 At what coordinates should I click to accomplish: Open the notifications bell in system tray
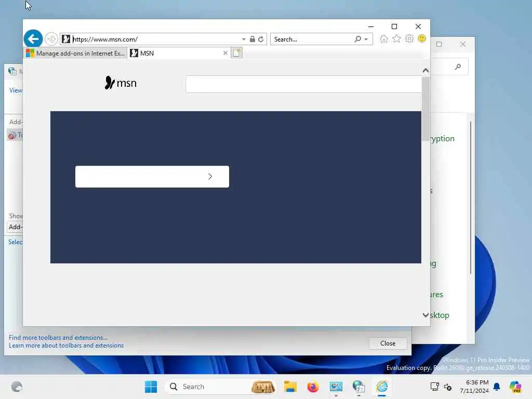click(x=497, y=387)
